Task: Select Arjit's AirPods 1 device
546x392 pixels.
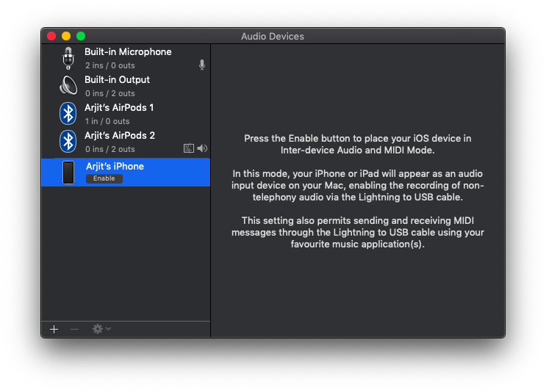Action: click(126, 113)
